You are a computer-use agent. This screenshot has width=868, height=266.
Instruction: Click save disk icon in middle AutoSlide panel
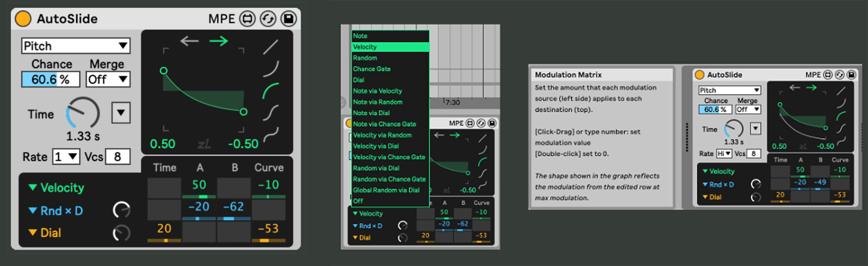coord(492,123)
